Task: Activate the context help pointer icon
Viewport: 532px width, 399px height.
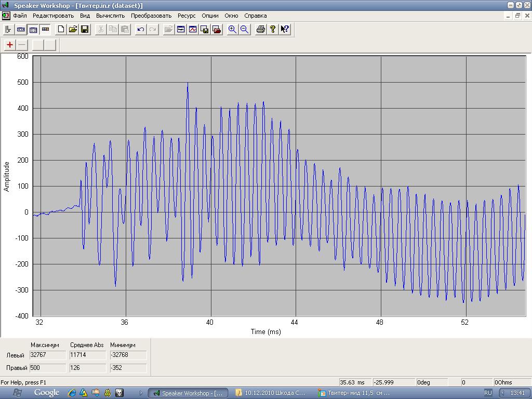Action: pyautogui.click(x=284, y=30)
